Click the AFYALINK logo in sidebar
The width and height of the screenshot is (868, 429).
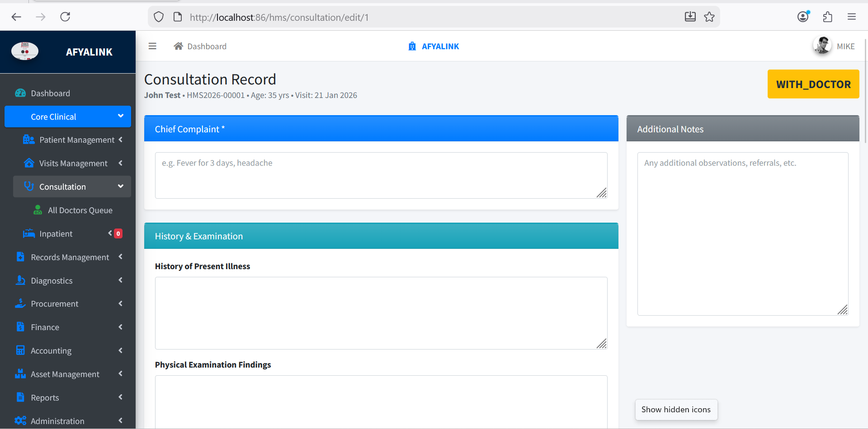point(25,51)
